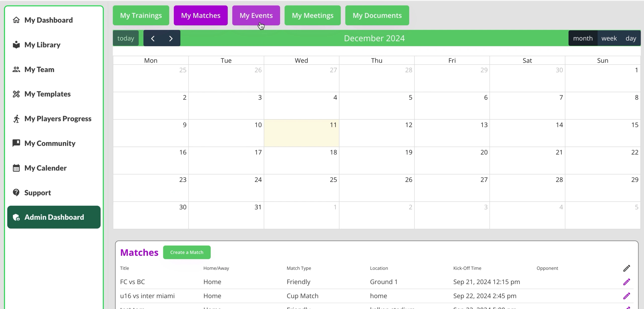The width and height of the screenshot is (644, 309).
Task: Click the My Community chat icon
Action: [16, 143]
